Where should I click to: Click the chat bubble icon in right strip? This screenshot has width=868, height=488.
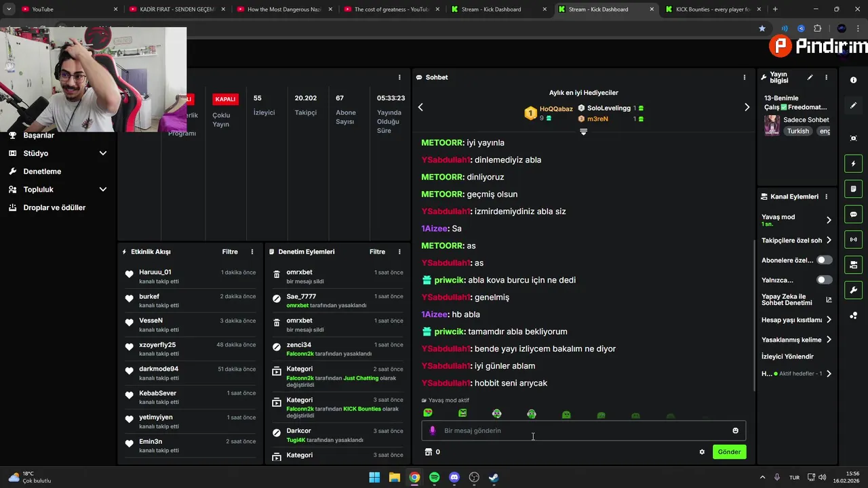click(853, 214)
